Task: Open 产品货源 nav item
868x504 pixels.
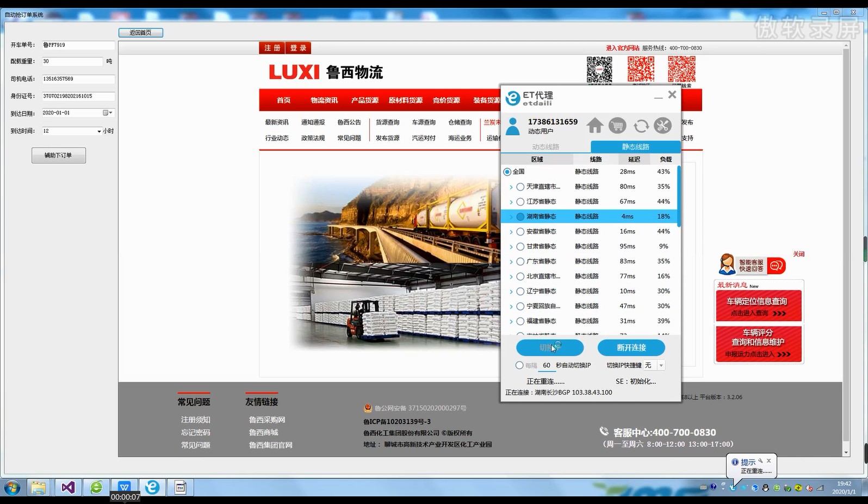Action: point(365,100)
